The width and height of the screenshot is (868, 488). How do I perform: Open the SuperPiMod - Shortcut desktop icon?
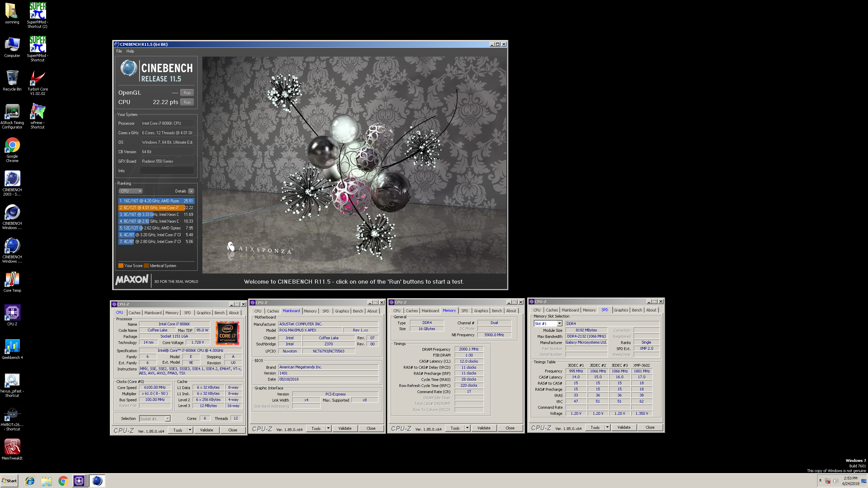point(37,49)
